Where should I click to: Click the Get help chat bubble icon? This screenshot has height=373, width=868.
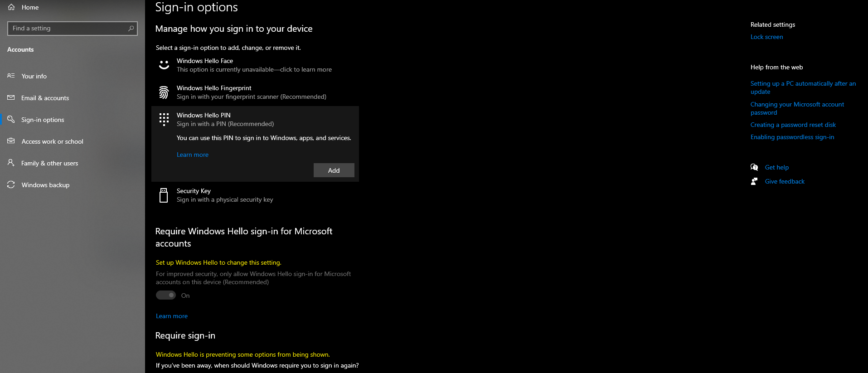(754, 167)
